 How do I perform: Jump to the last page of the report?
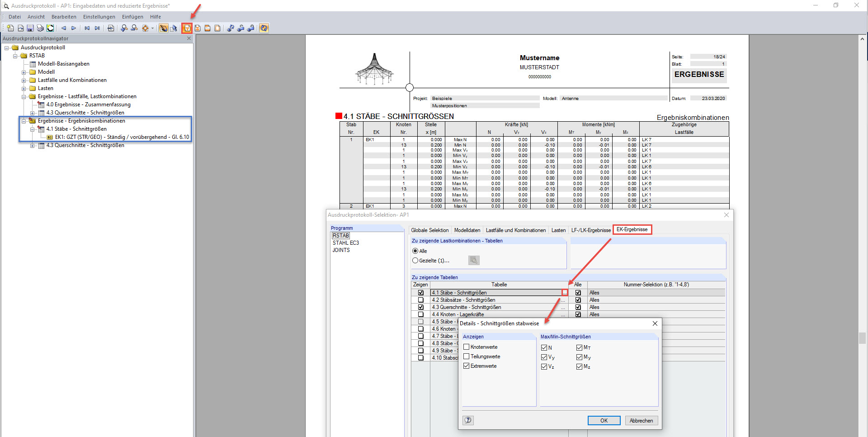pyautogui.click(x=97, y=28)
